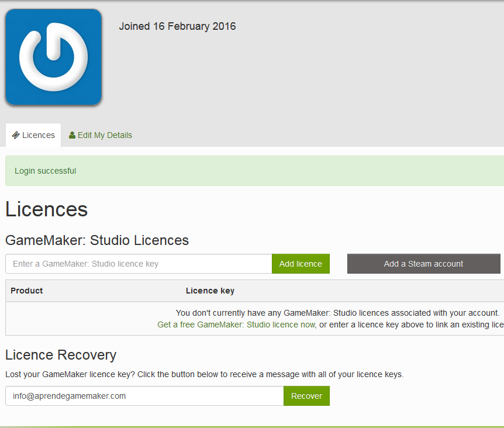Click the green Add licence button
This screenshot has height=428, width=504.
pyautogui.click(x=301, y=264)
